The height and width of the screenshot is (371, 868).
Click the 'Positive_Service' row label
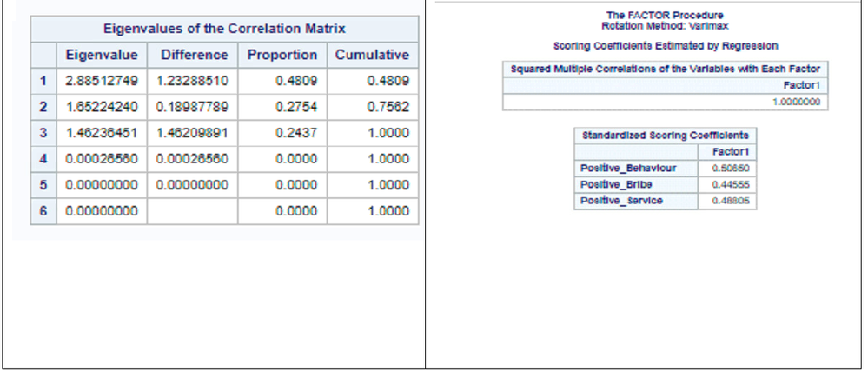point(636,201)
